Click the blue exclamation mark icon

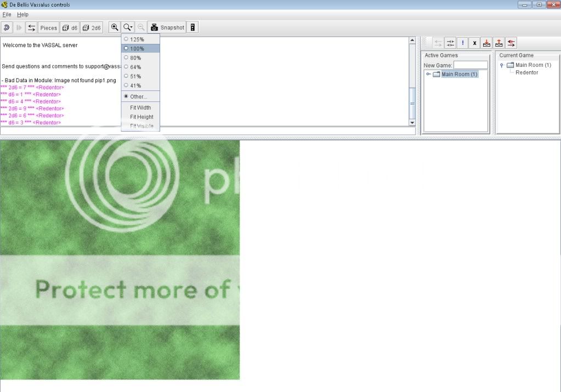[x=463, y=43]
